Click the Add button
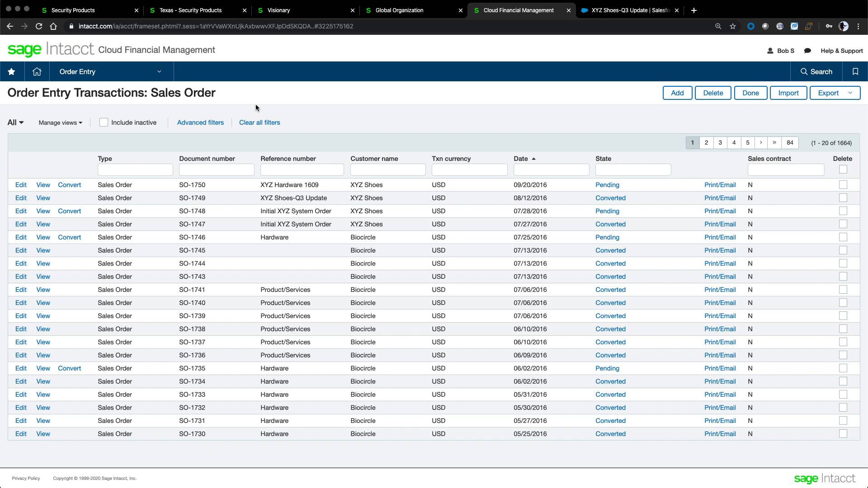This screenshot has height=488, width=868. click(x=677, y=93)
